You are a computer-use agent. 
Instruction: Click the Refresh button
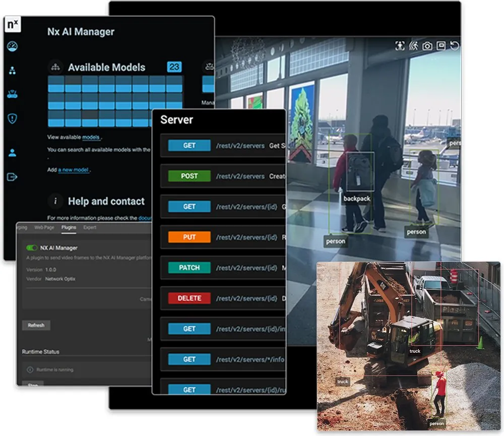[36, 325]
